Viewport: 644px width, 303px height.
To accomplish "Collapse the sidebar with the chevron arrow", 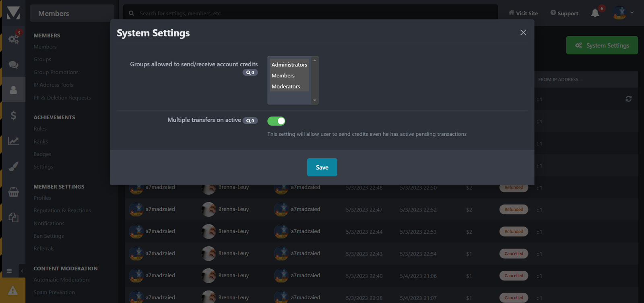I will click(22, 271).
